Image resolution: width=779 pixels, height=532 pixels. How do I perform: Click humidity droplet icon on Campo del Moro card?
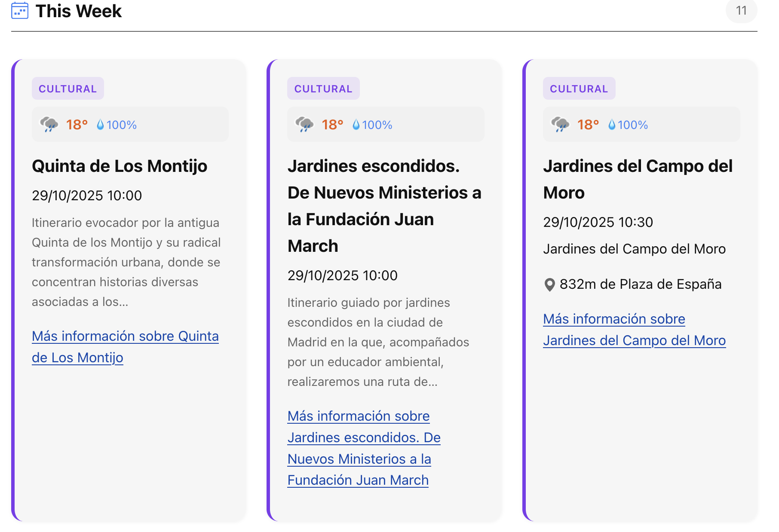tap(611, 125)
